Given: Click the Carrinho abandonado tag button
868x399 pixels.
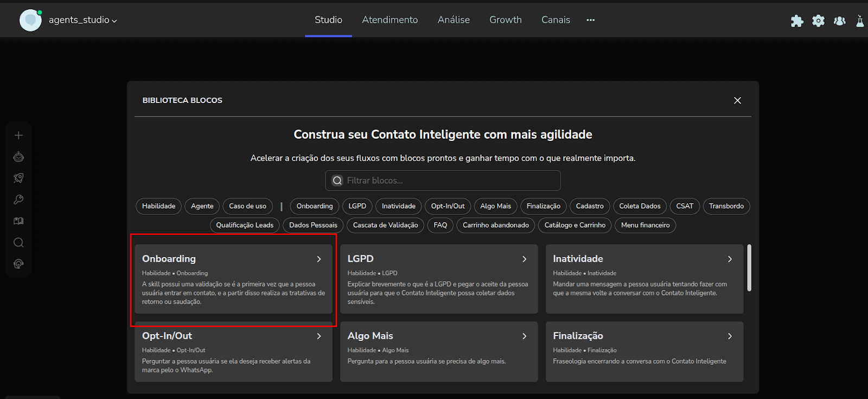Looking at the screenshot, I should click(x=495, y=225).
